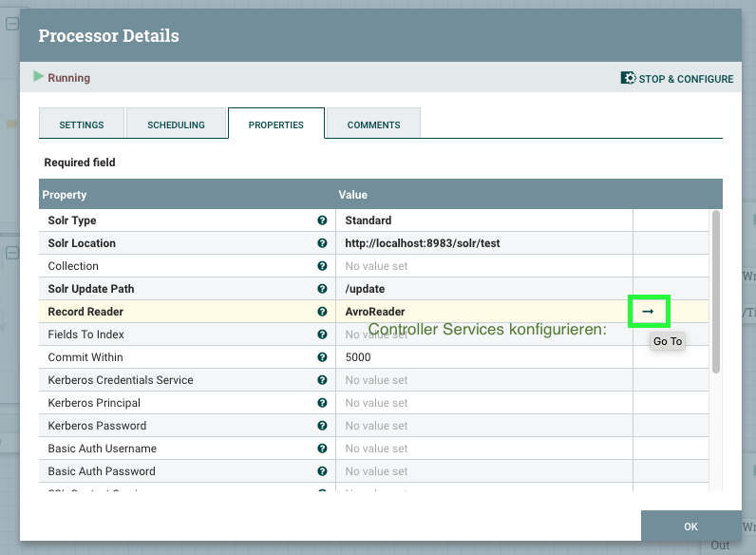Screen dimensions: 756x555
Task: Open the Scheduling tab
Action: 177,124
